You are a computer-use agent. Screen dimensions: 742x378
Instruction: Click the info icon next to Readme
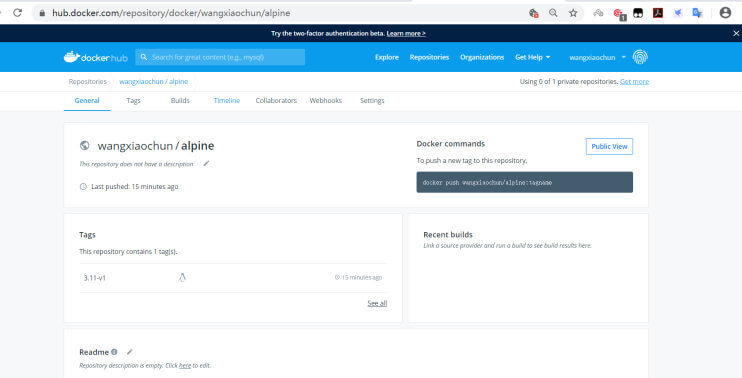(x=114, y=352)
